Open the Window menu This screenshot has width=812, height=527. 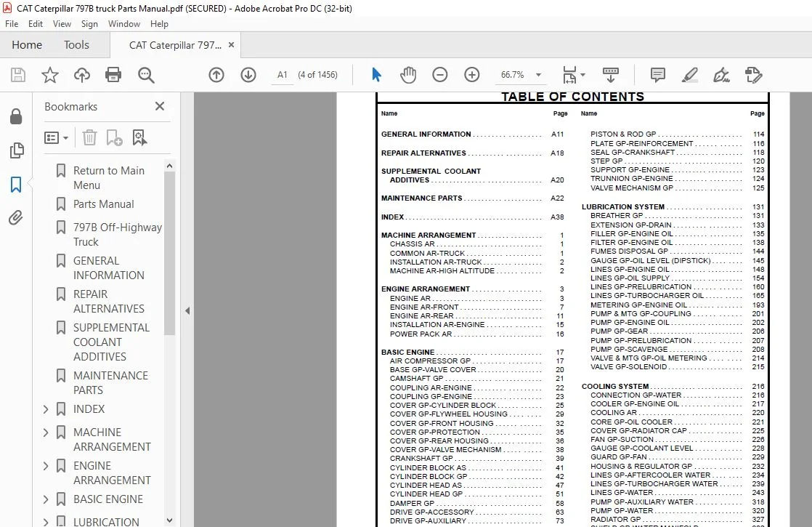click(123, 24)
